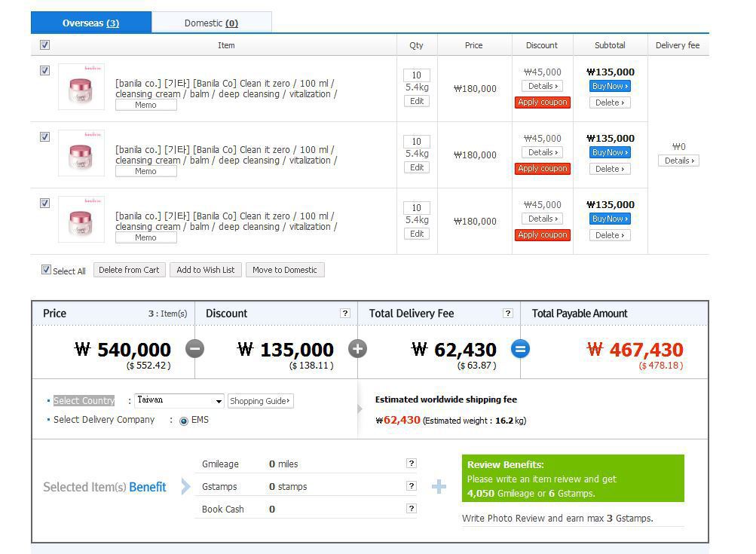Click Buy Now for the first item

pos(610,86)
